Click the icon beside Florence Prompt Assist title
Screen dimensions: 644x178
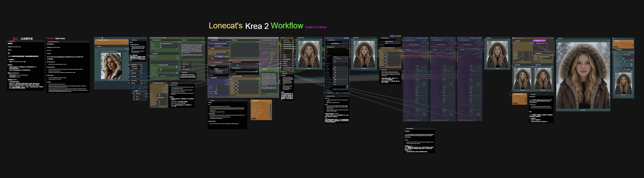coord(165,38)
